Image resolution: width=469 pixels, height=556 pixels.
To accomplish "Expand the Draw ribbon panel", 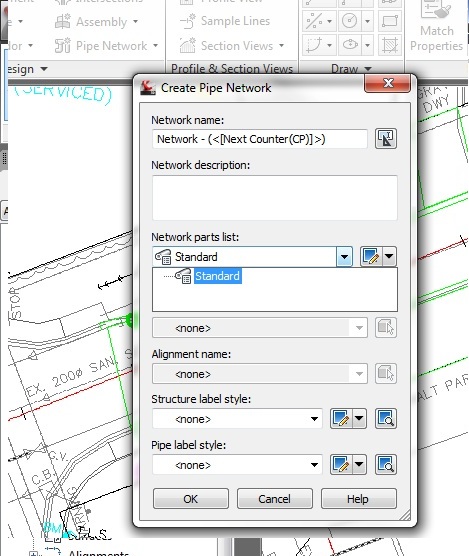I will (351, 68).
